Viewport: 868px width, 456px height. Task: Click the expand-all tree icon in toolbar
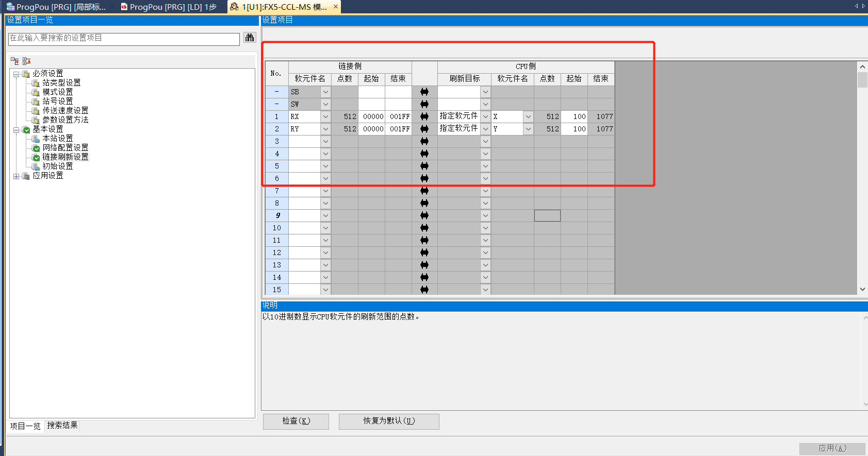pos(15,61)
